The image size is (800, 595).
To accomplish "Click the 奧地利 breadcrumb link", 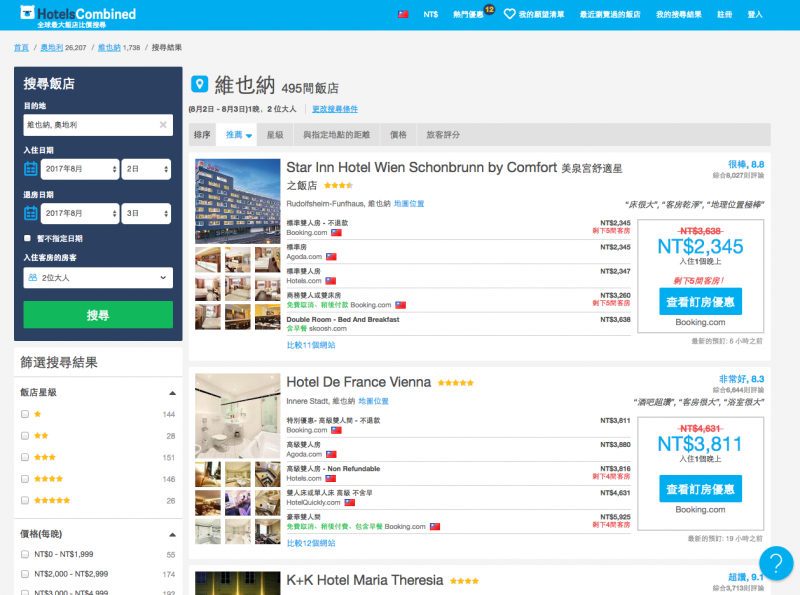I will click(x=52, y=47).
